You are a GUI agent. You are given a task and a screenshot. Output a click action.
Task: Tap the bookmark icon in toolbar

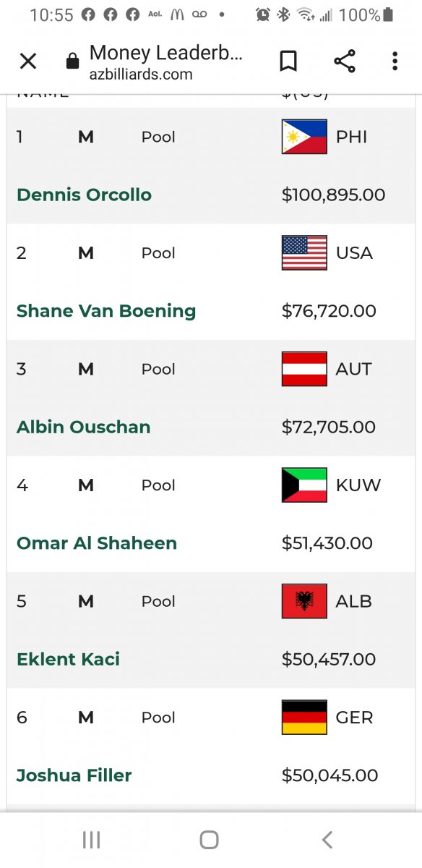pos(288,61)
